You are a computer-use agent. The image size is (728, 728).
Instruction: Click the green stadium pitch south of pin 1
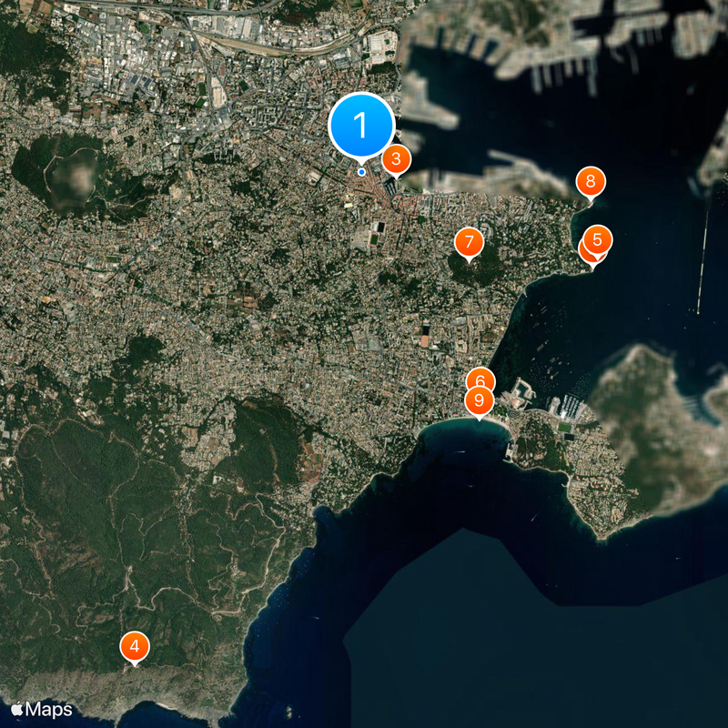374,240
